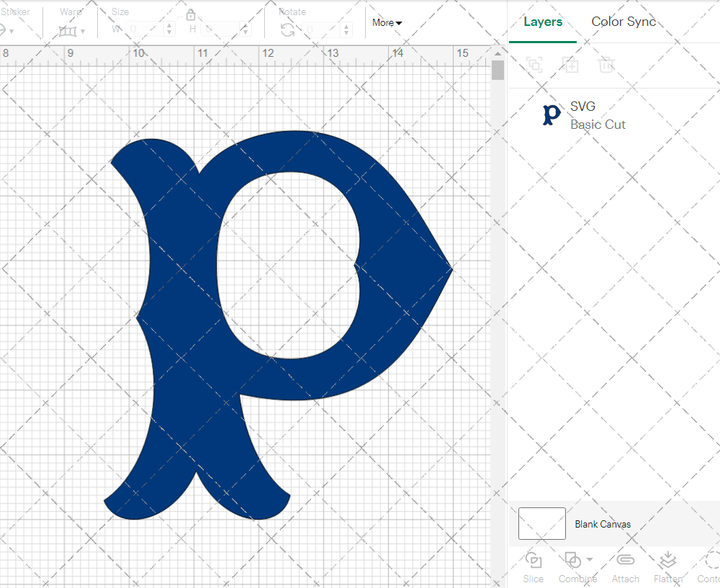Click the Flatten tool icon
The height and width of the screenshot is (588, 720).
[x=667, y=560]
